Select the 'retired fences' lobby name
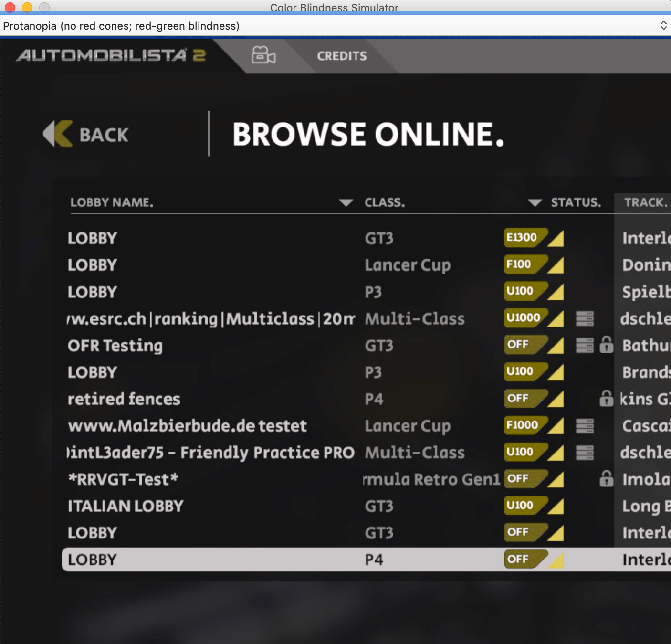The height and width of the screenshot is (644, 671). pyautogui.click(x=124, y=399)
